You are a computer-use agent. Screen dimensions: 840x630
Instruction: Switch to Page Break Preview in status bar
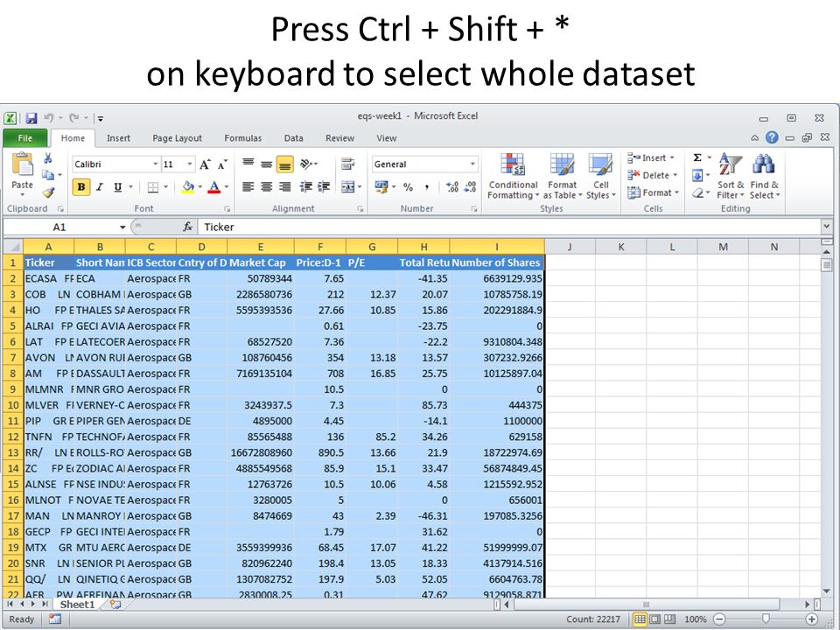pyautogui.click(x=670, y=619)
